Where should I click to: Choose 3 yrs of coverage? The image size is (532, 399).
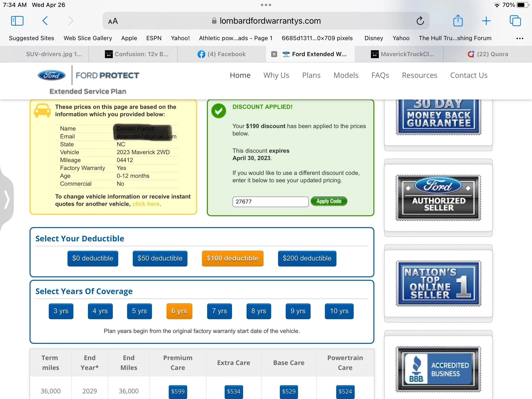click(x=61, y=311)
